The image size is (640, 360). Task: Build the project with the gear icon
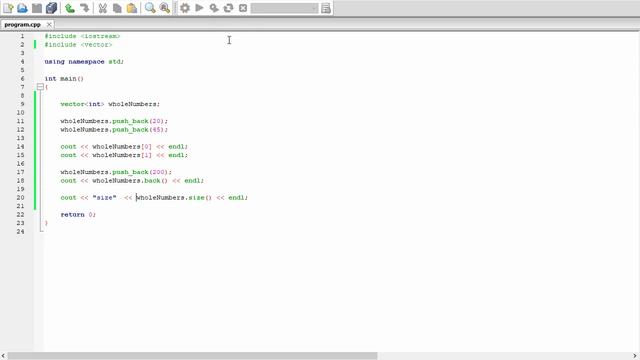point(185,8)
